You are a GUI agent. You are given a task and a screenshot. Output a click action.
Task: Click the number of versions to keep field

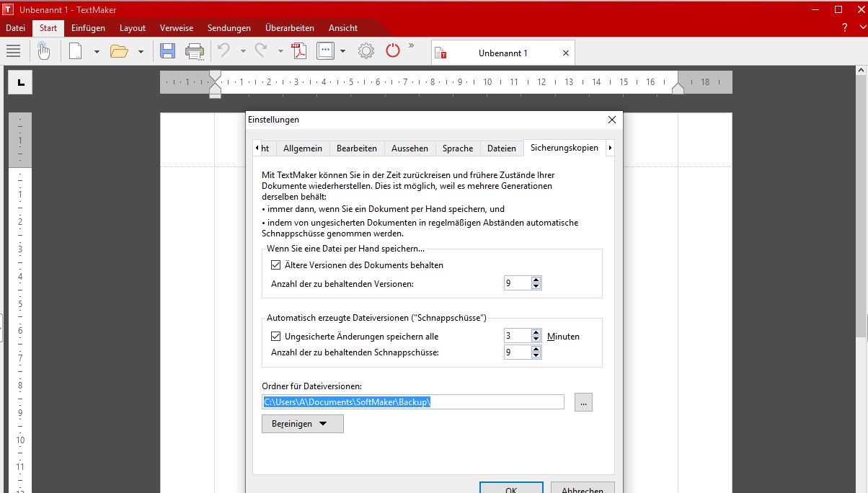517,283
